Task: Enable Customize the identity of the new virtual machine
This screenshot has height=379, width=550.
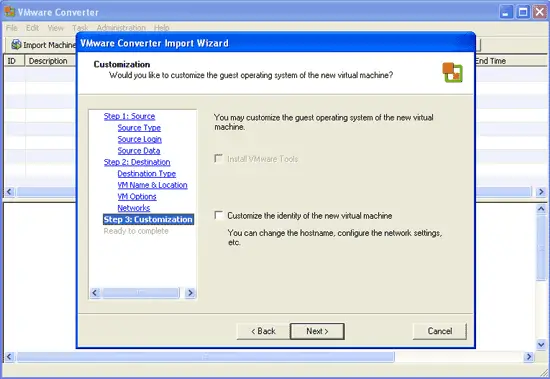Action: 219,215
